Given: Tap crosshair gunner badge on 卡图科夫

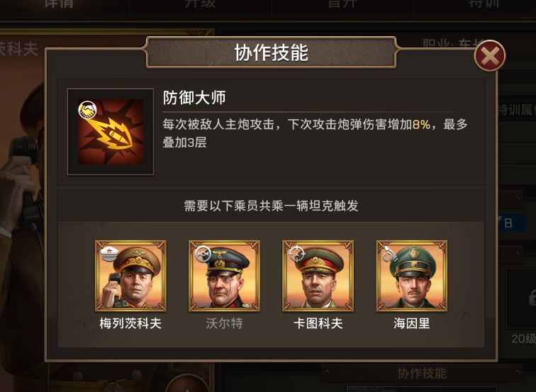Looking at the screenshot, I should pos(296,254).
